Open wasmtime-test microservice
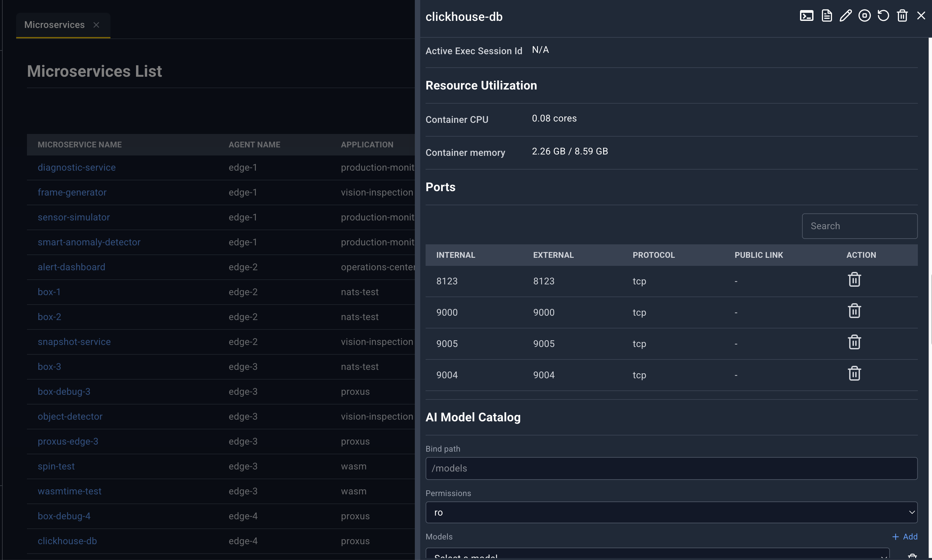 point(69,491)
